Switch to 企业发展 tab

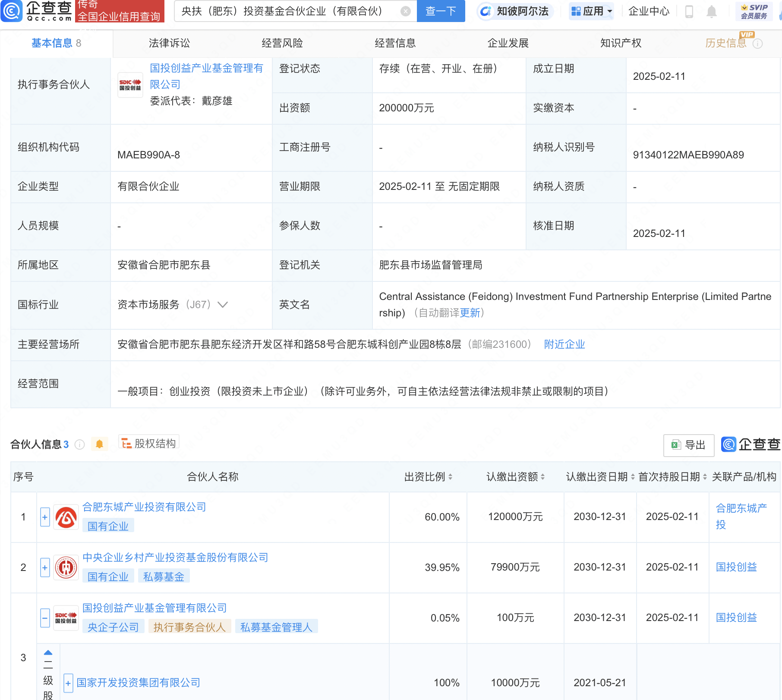click(508, 43)
